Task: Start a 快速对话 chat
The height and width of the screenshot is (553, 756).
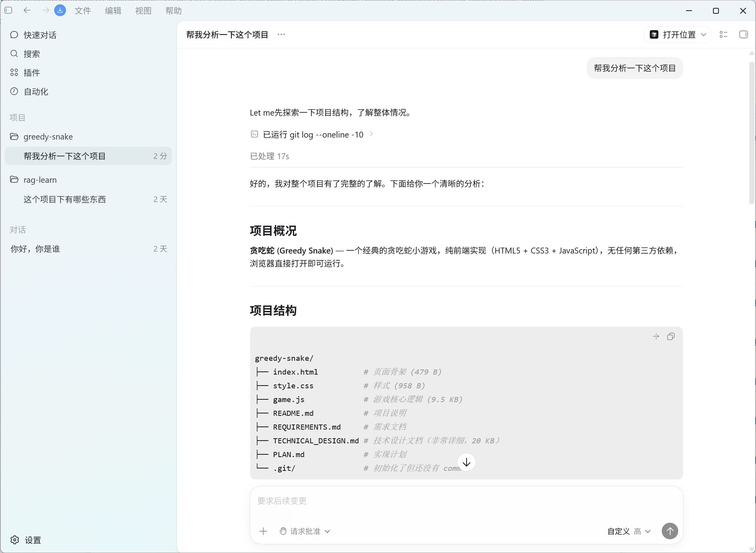Action: click(x=88, y=35)
